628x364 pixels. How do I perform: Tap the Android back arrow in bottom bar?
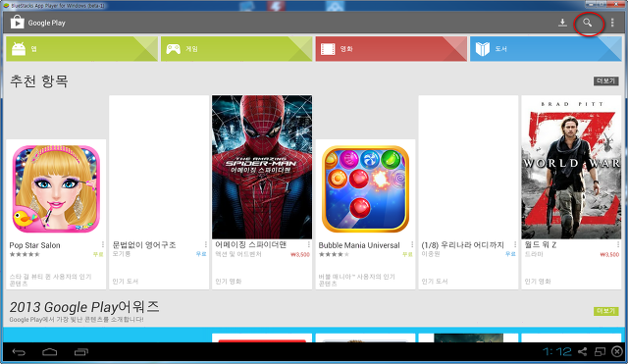pos(19,352)
